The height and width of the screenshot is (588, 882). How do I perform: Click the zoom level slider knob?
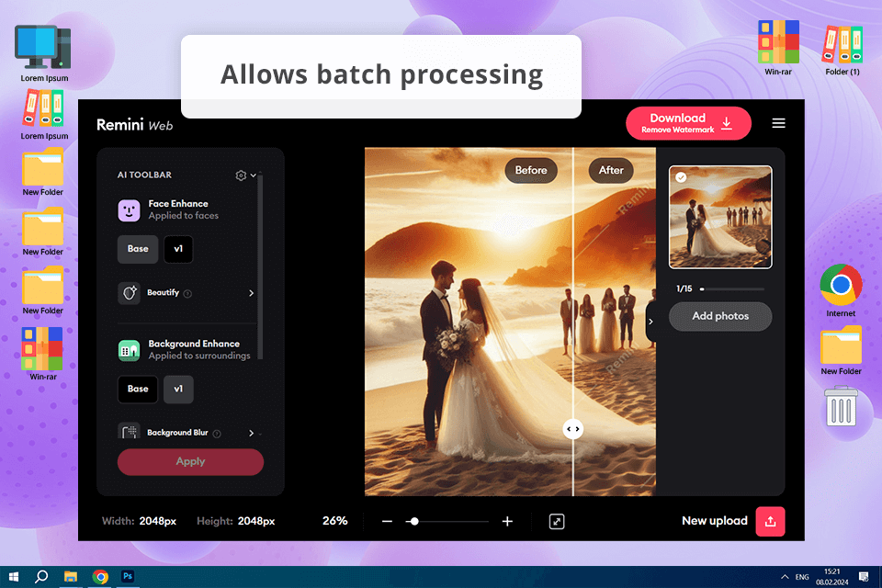[414, 522]
